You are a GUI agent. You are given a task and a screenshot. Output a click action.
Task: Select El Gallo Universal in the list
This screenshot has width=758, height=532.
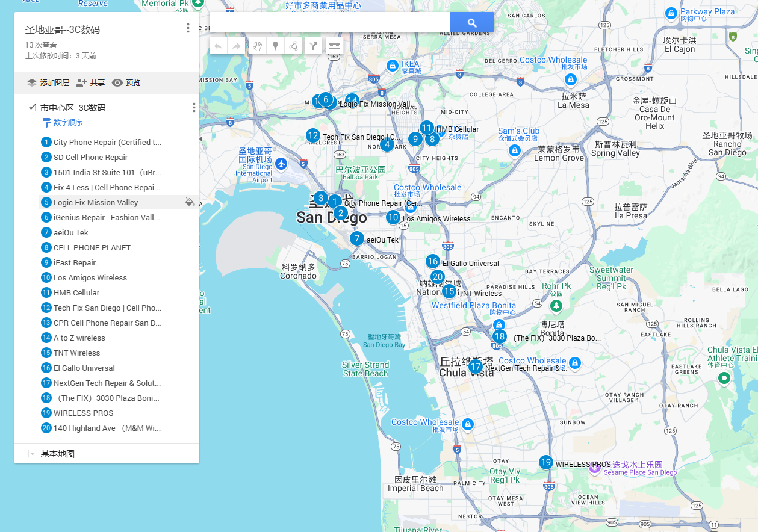(84, 368)
